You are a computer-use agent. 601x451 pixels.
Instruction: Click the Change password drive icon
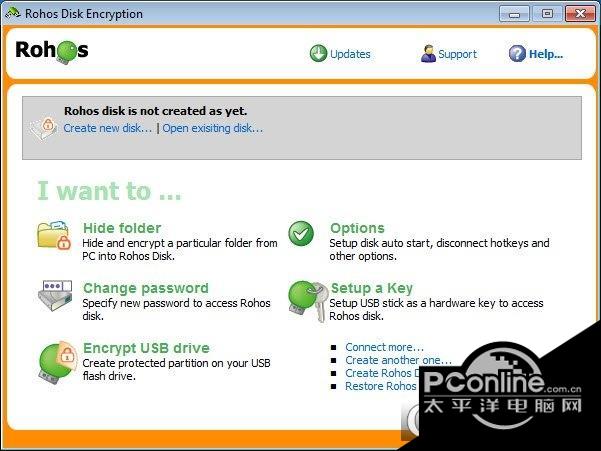55,295
